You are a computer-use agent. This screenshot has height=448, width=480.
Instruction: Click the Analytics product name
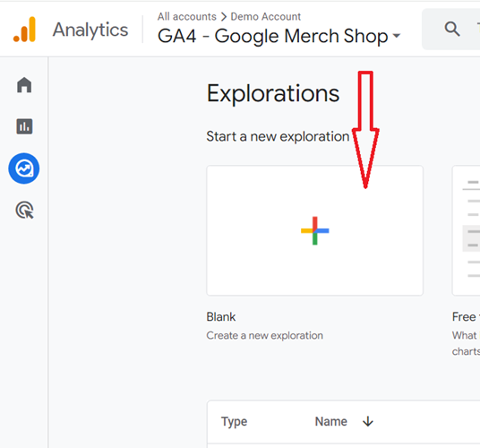(90, 30)
